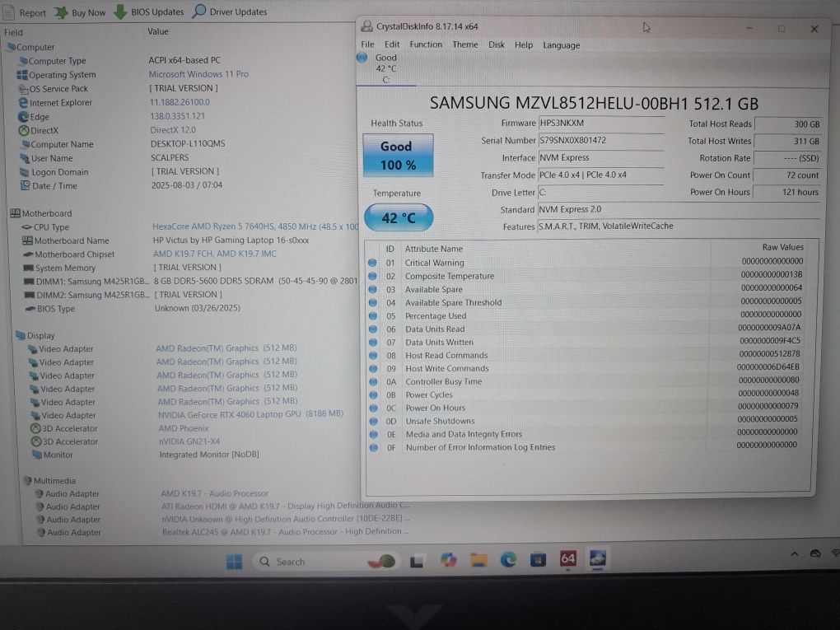840x630 pixels.
Task: Click the Total Host Reads value 300 GB
Action: tap(787, 124)
